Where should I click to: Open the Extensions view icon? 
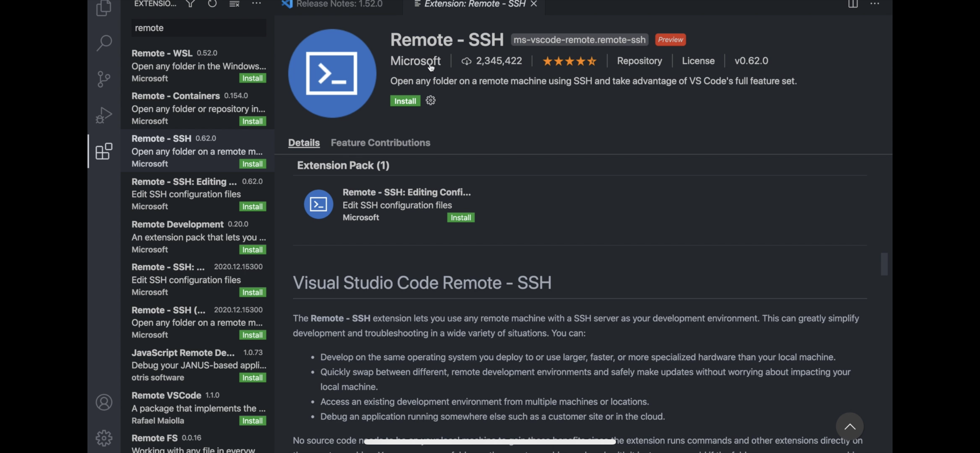[x=104, y=151]
